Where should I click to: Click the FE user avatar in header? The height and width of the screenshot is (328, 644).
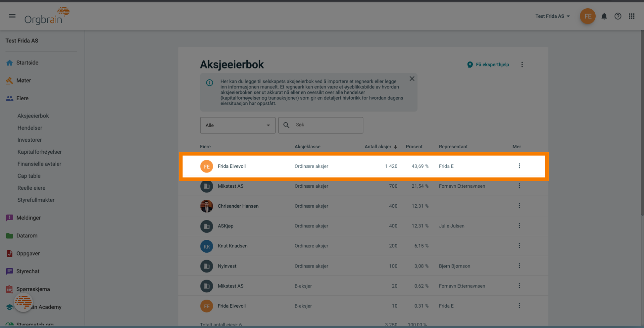[587, 16]
